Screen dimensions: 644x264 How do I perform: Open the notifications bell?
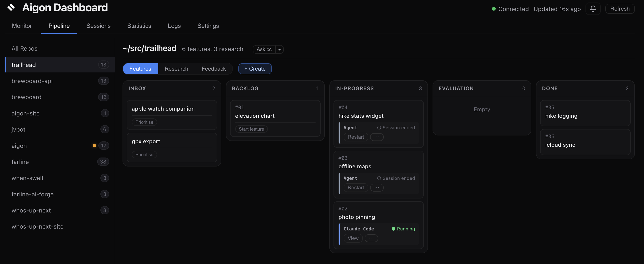[593, 9]
